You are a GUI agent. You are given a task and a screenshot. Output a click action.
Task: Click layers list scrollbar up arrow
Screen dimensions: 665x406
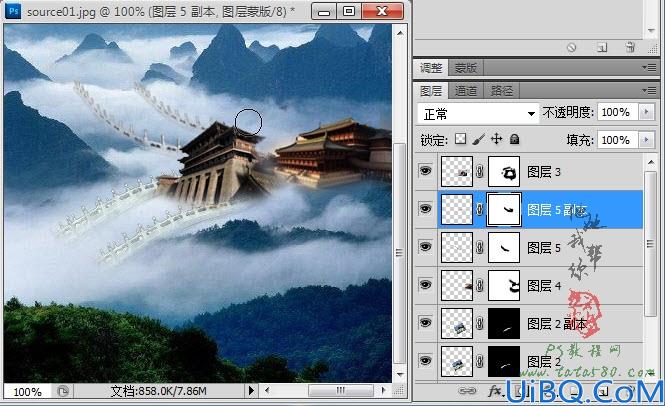point(651,162)
